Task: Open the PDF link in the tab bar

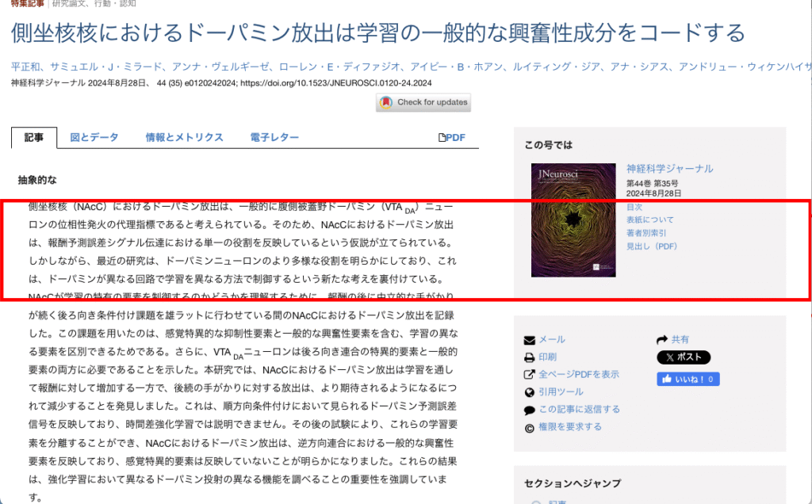Action: click(x=452, y=137)
